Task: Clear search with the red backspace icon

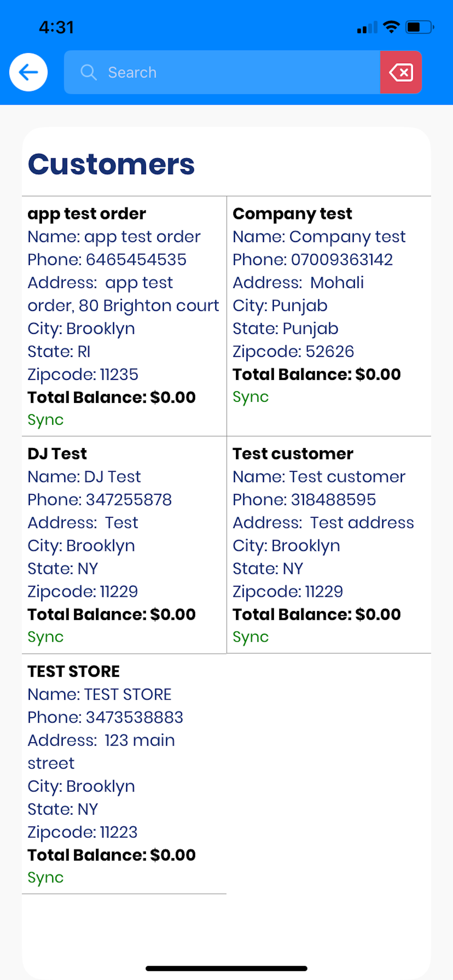Action: click(401, 72)
